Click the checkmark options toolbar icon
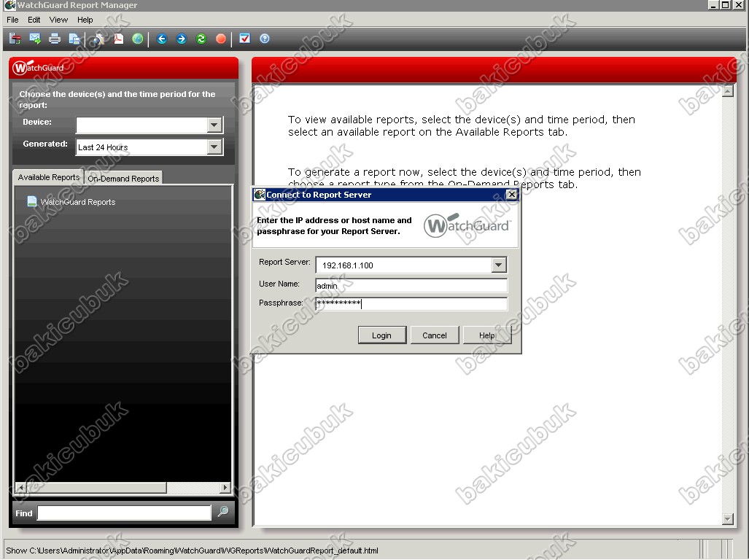This screenshot has height=560, width=749. tap(244, 39)
